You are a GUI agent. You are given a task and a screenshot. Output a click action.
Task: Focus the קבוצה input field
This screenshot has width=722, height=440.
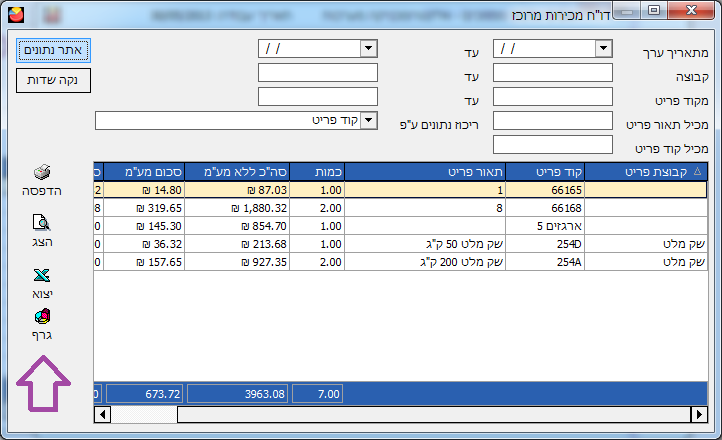553,72
